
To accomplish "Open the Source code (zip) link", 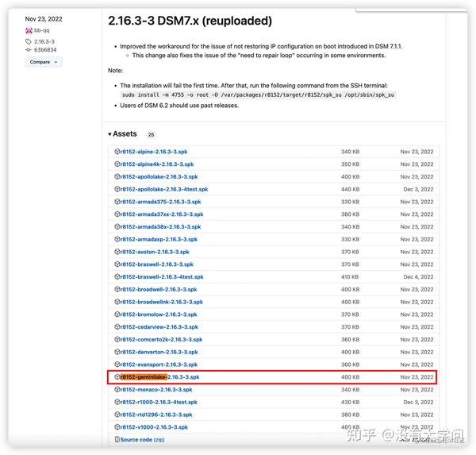I will pos(142,439).
